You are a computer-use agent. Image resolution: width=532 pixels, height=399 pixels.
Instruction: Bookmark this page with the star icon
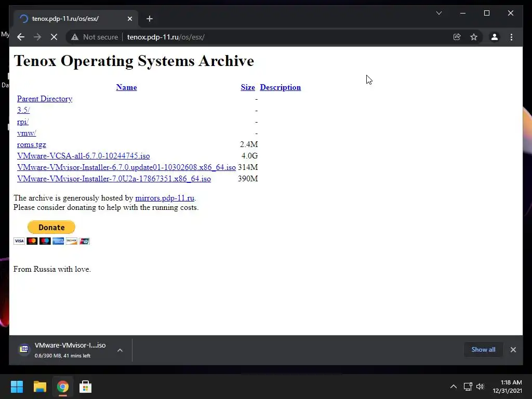(474, 37)
